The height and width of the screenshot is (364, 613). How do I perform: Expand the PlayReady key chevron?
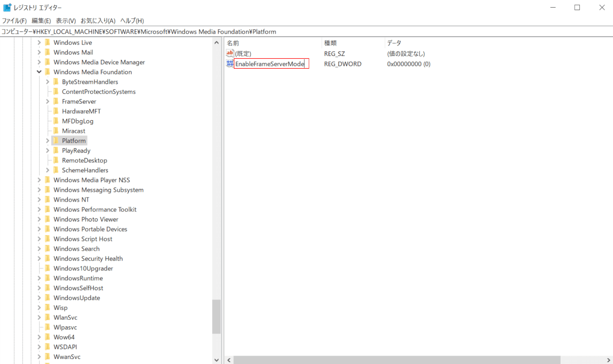click(48, 151)
